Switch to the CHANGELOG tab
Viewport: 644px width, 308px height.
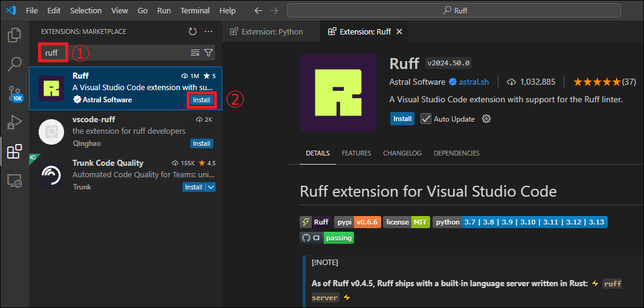(402, 153)
